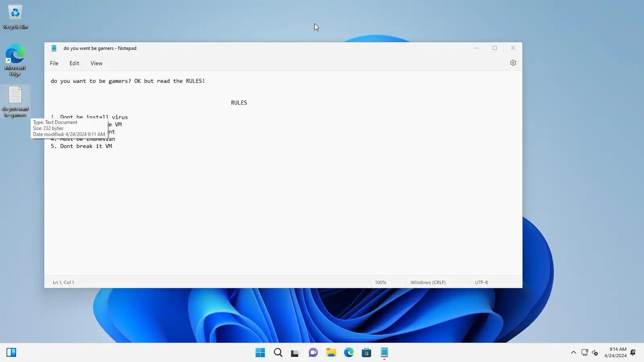Click in the first line about gamers
This screenshot has width=644, height=362.
128,81
